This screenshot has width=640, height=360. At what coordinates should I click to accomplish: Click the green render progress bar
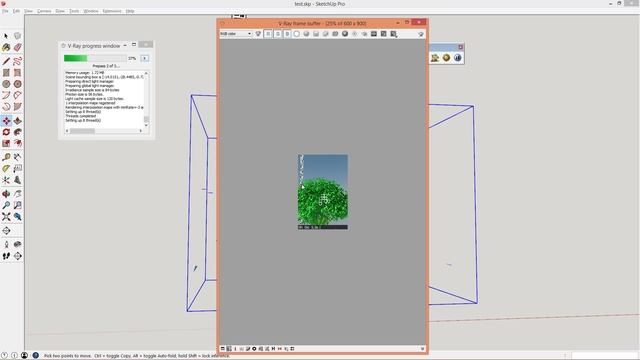95,58
